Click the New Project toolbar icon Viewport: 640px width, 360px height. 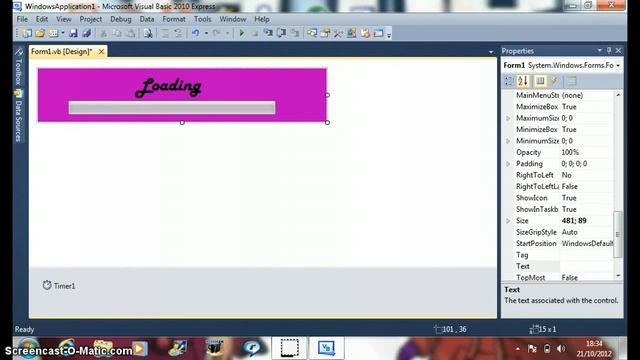tap(27, 33)
